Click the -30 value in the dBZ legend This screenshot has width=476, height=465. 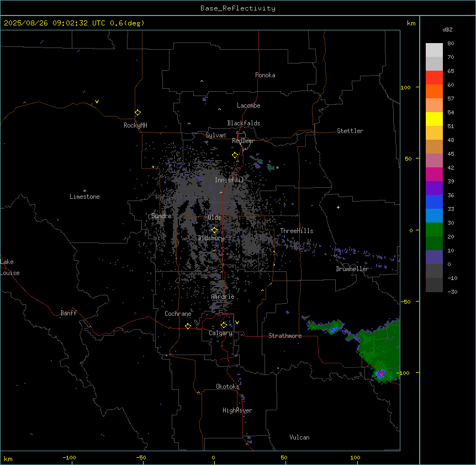[452, 292]
